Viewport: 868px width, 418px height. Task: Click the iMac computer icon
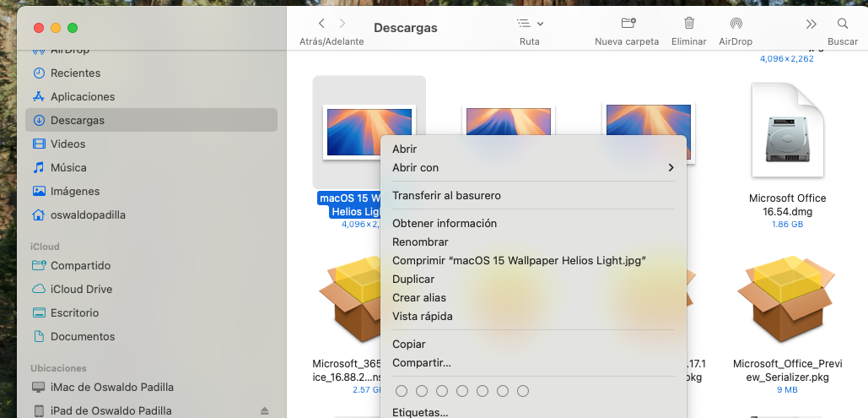pyautogui.click(x=39, y=387)
